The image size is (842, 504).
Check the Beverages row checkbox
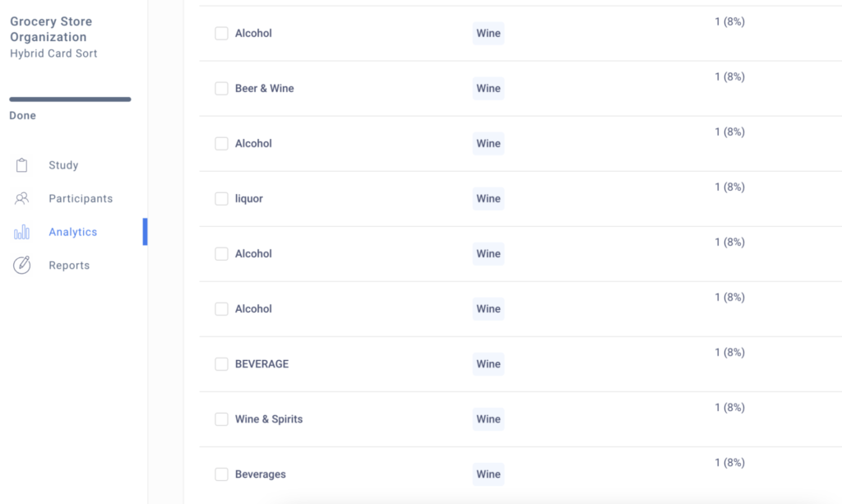tap(221, 474)
